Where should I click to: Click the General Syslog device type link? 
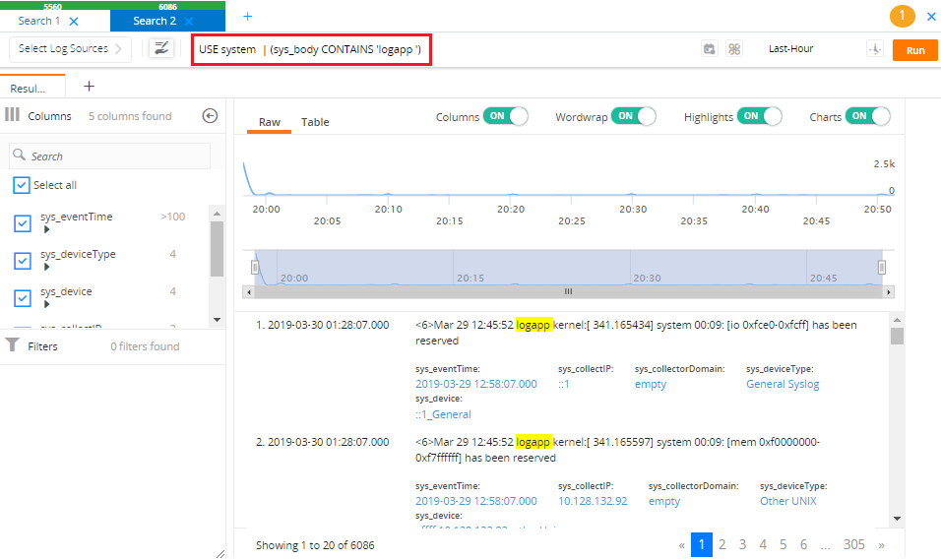[x=783, y=384]
